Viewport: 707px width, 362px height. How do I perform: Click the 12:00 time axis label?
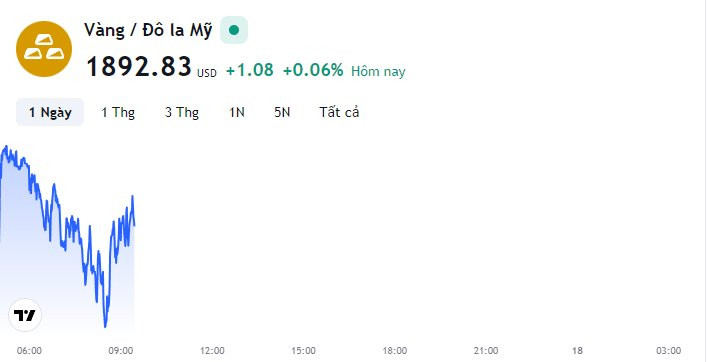click(x=212, y=350)
